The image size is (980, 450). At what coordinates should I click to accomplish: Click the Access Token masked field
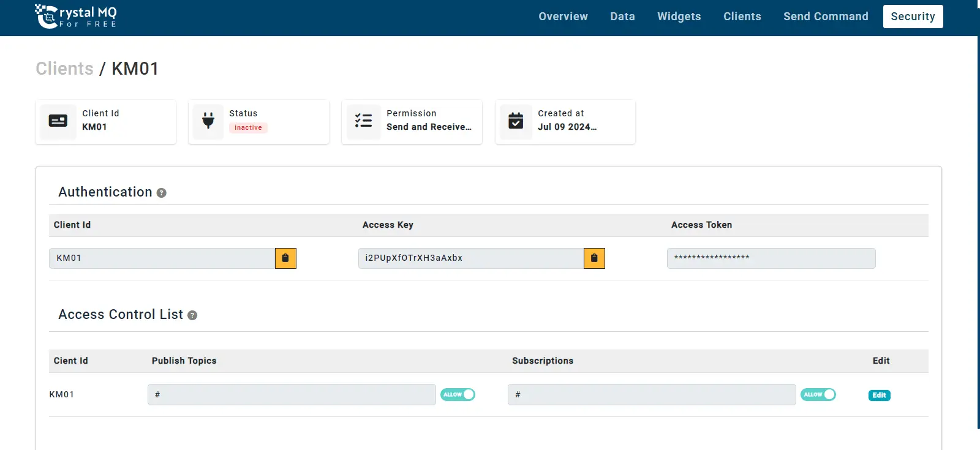tap(771, 258)
